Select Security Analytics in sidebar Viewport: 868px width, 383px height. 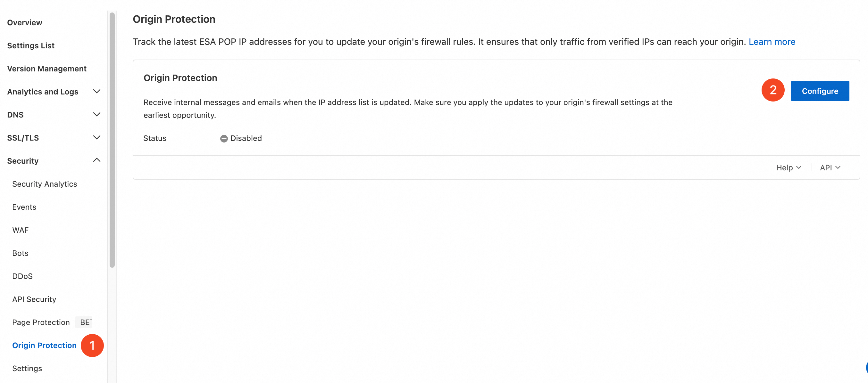[x=45, y=184]
